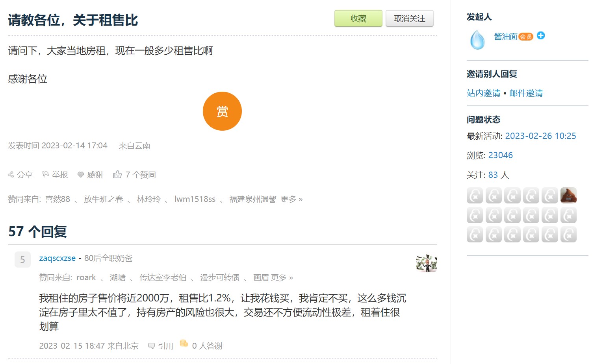Click zaqscxzse's reply avatar image
The height and width of the screenshot is (364, 592).
(426, 263)
